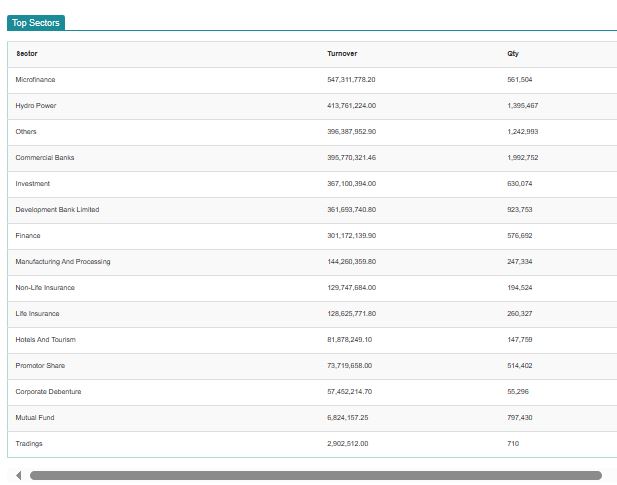Select the Others sector name
This screenshot has width=617, height=485.
point(26,132)
